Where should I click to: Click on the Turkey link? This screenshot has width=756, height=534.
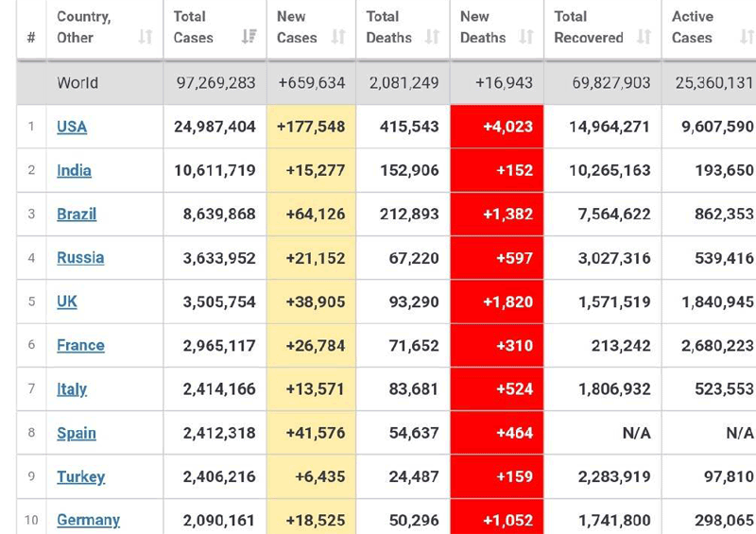[80, 476]
